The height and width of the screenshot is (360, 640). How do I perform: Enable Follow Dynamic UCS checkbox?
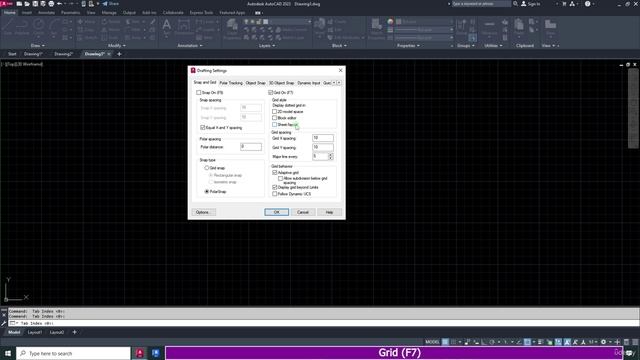tap(275, 194)
